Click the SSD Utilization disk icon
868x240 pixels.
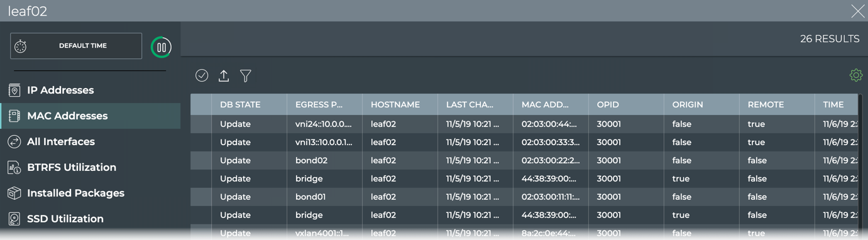(14, 219)
